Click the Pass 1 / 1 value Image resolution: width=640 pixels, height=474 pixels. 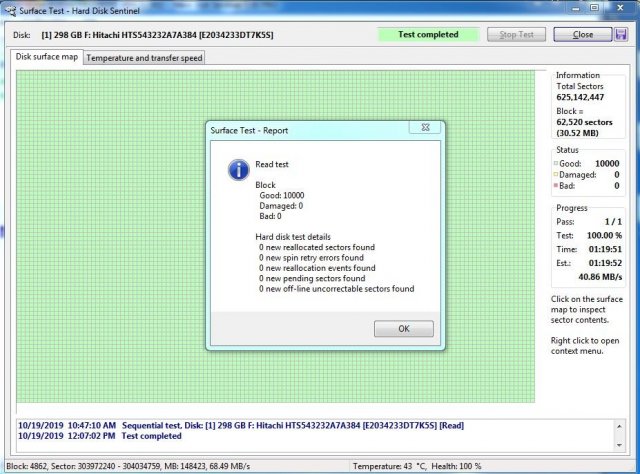click(x=613, y=222)
